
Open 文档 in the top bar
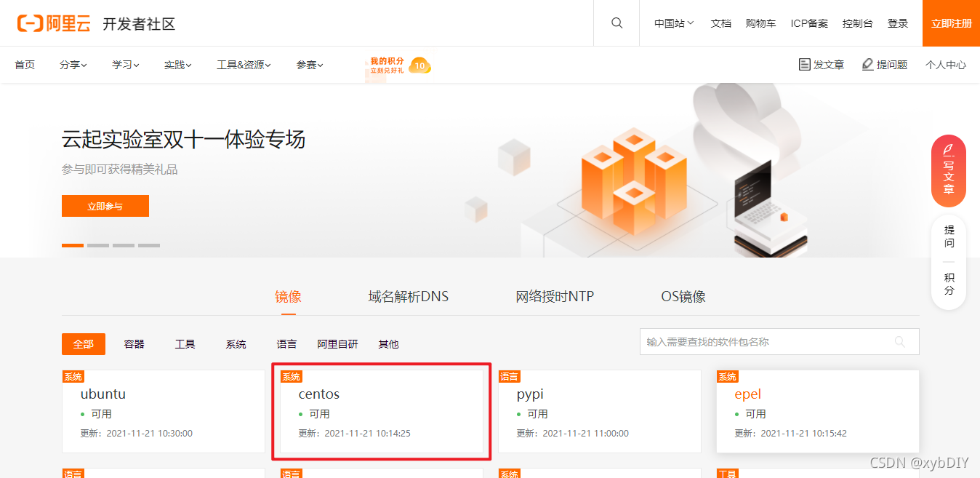720,23
